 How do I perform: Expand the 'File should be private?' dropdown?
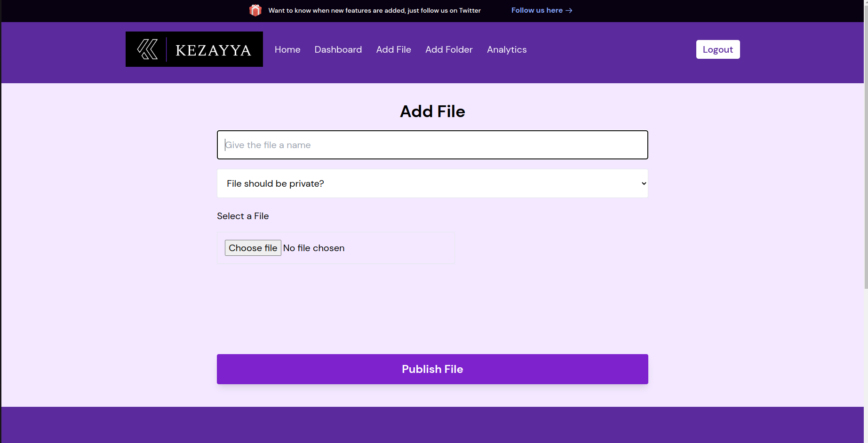pyautogui.click(x=432, y=183)
